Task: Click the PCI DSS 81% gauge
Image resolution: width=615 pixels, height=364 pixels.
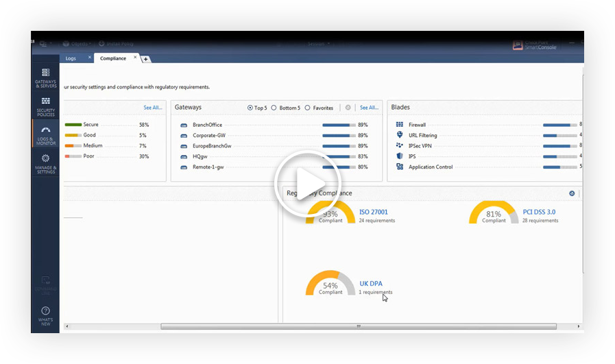Action: 494,213
